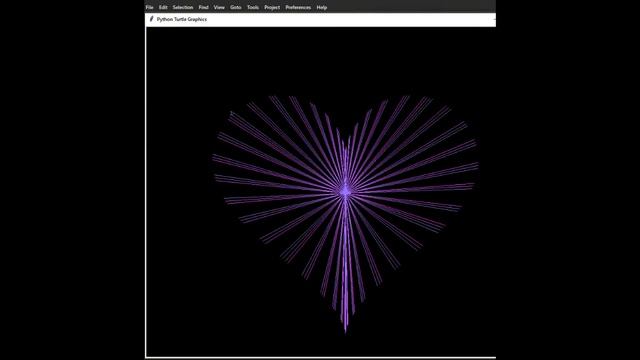The height and width of the screenshot is (360, 640).
Task: Open the View menu
Action: (219, 7)
